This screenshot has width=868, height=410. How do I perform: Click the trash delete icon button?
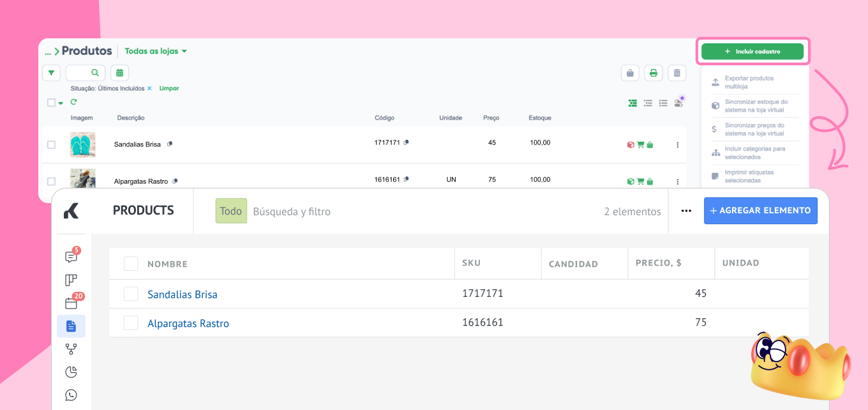click(x=677, y=73)
